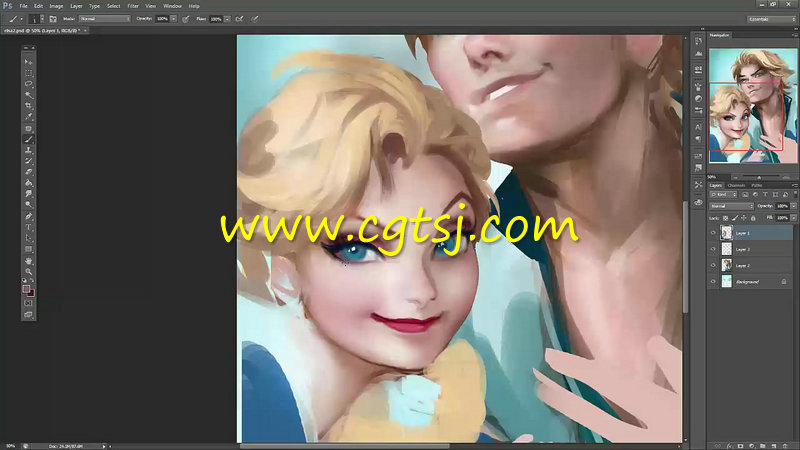Viewport: 800px width, 450px height.
Task: Hide the Background layer eye icon
Action: (x=713, y=282)
